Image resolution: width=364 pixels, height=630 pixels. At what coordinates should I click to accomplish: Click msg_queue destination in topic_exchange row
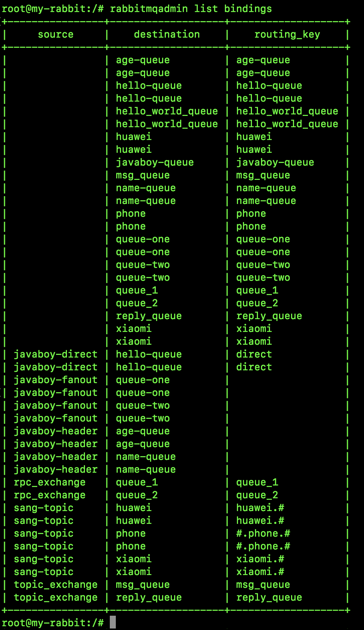coord(143,584)
